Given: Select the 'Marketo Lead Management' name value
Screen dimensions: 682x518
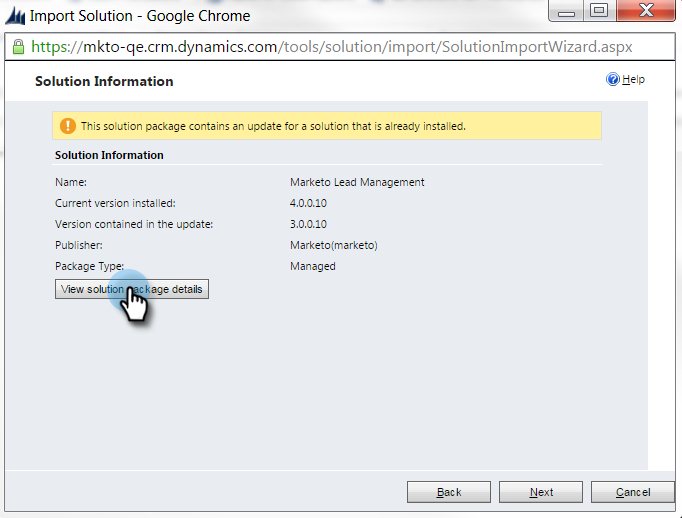Looking at the screenshot, I should coord(357,182).
